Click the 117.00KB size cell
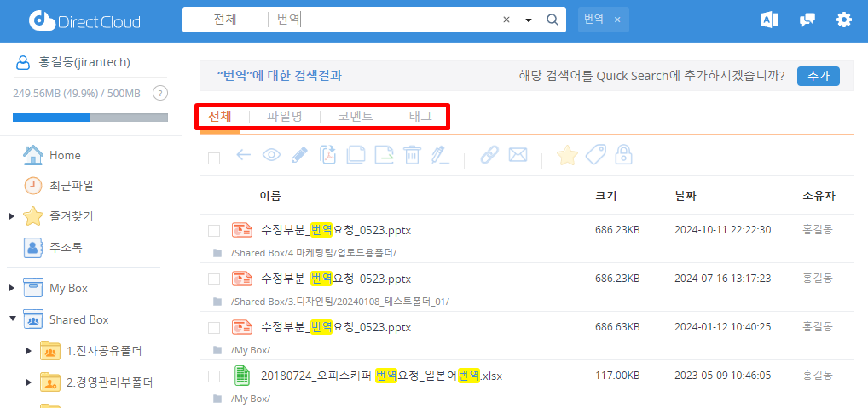Image resolution: width=868 pixels, height=408 pixels. point(617,376)
